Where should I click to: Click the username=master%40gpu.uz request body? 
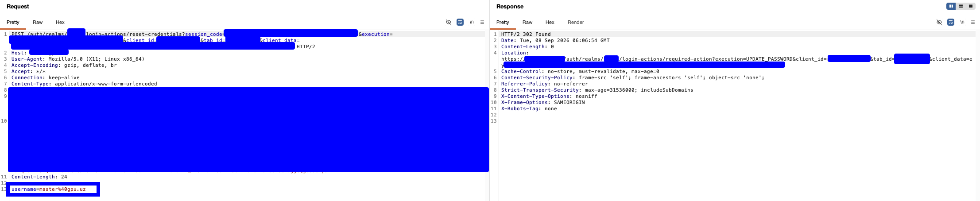point(49,189)
